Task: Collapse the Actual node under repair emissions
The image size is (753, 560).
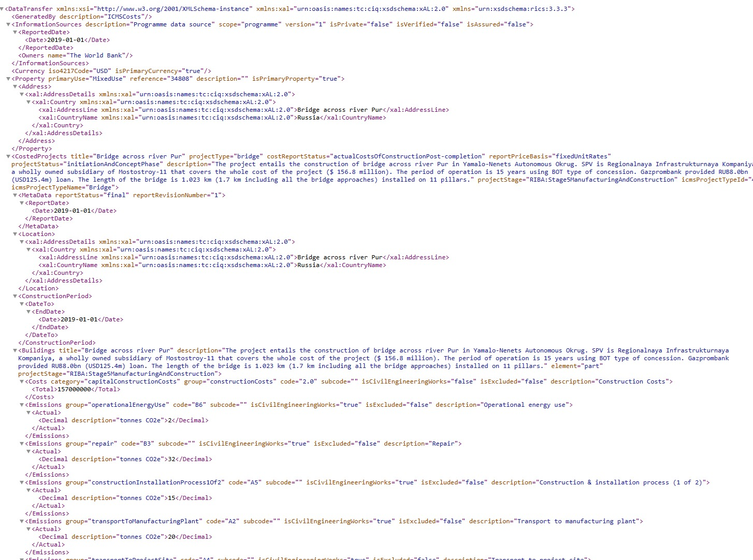Action: [x=28, y=451]
